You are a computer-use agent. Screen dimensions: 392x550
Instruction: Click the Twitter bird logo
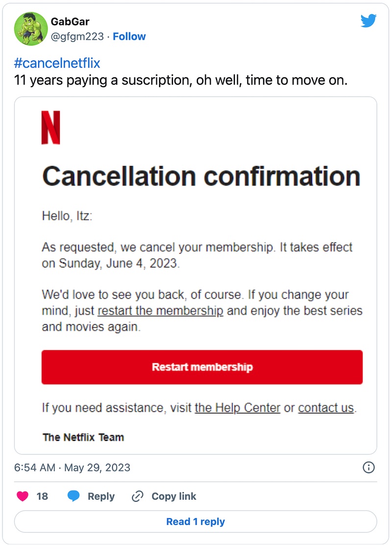click(368, 21)
